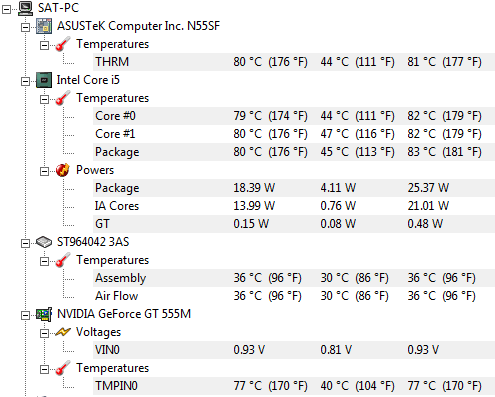Select the TMPIN0 temperature row
The width and height of the screenshot is (495, 397).
point(294,386)
